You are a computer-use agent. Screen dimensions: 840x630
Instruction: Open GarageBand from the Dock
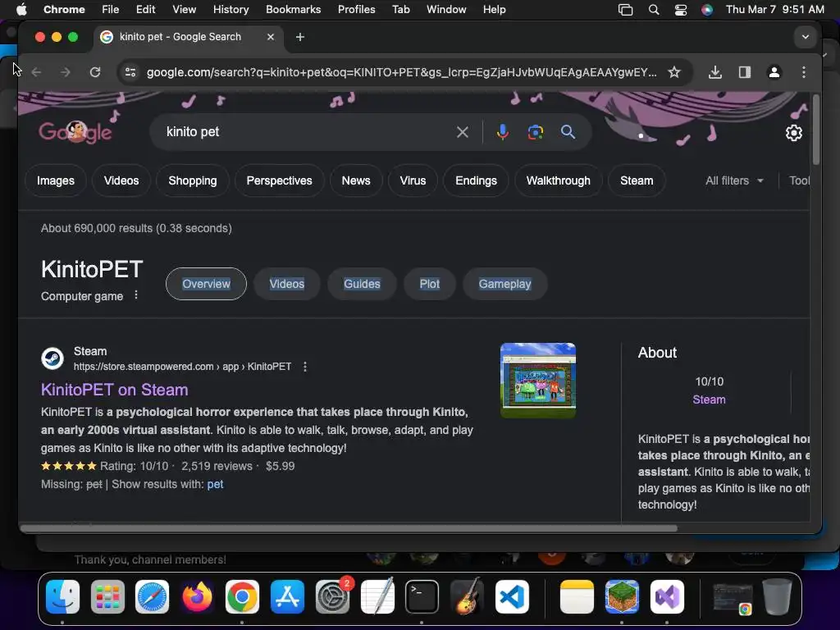point(467,596)
